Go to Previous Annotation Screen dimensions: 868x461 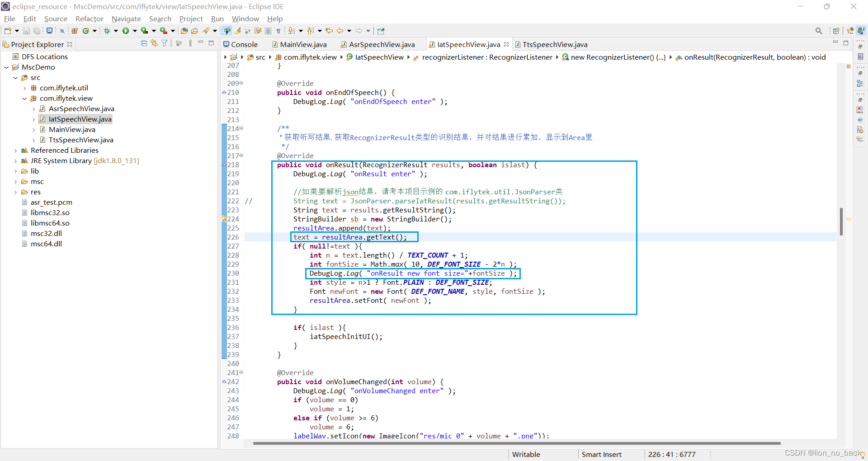click(x=311, y=31)
